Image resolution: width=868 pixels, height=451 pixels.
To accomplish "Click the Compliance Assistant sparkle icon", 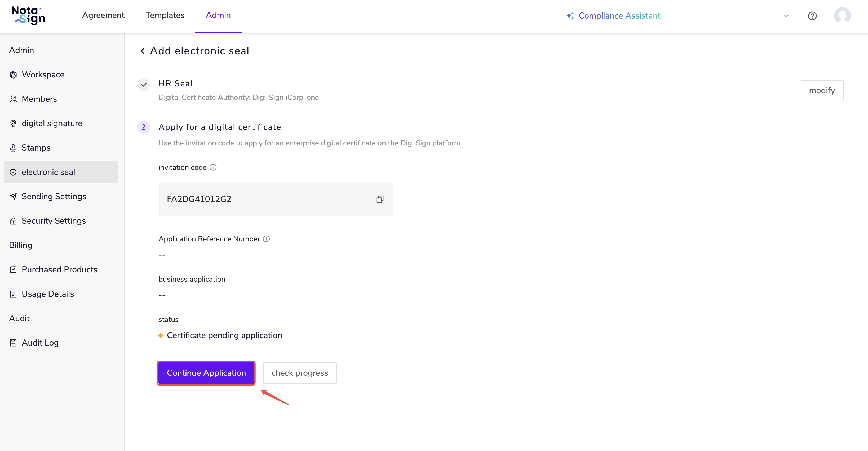I will click(x=570, y=16).
